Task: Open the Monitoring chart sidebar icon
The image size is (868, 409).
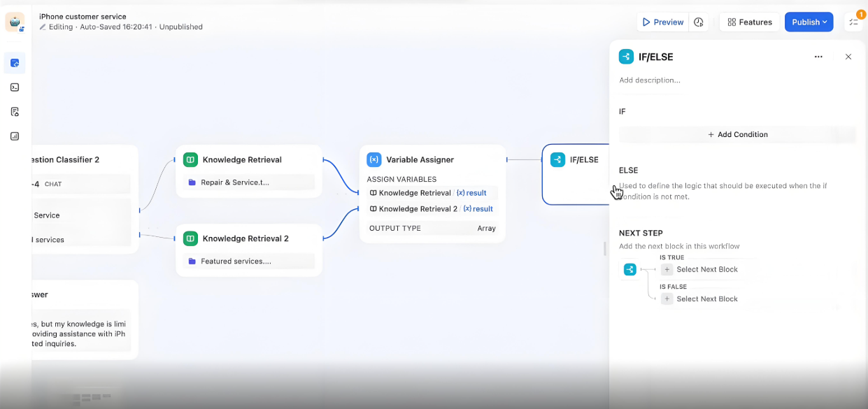Action: click(15, 136)
